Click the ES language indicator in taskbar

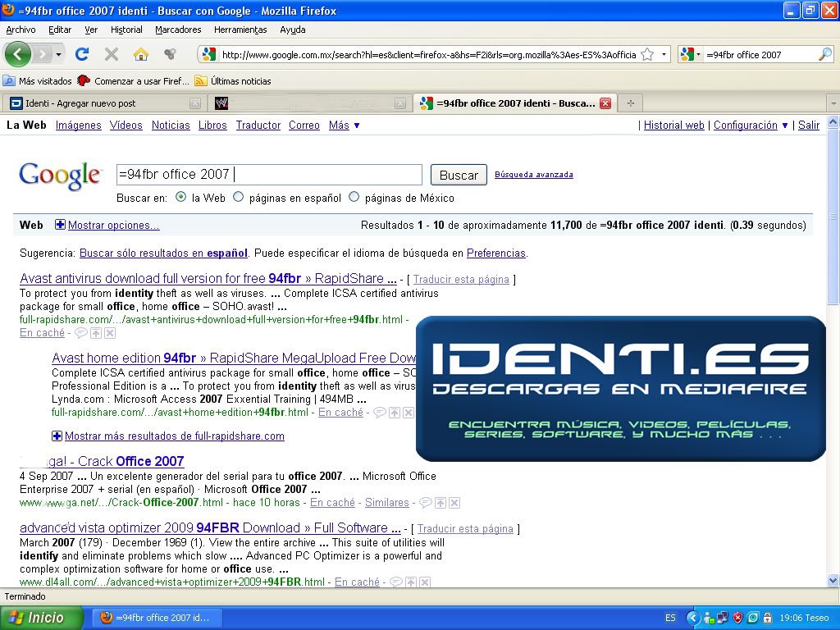click(670, 618)
